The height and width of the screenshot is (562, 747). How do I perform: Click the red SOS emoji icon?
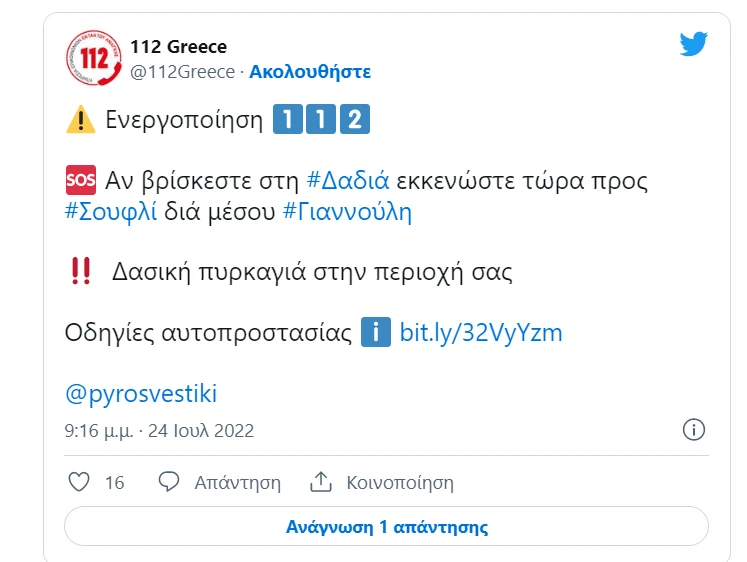pyautogui.click(x=79, y=181)
